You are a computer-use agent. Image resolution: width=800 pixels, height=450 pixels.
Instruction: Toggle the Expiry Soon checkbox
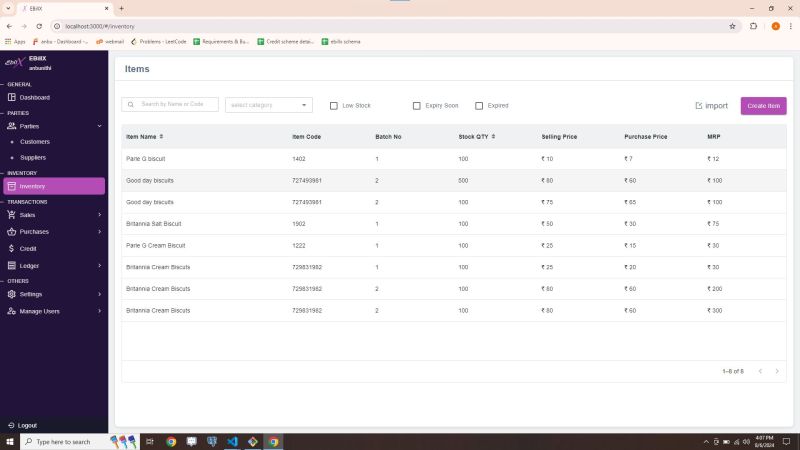tap(417, 105)
